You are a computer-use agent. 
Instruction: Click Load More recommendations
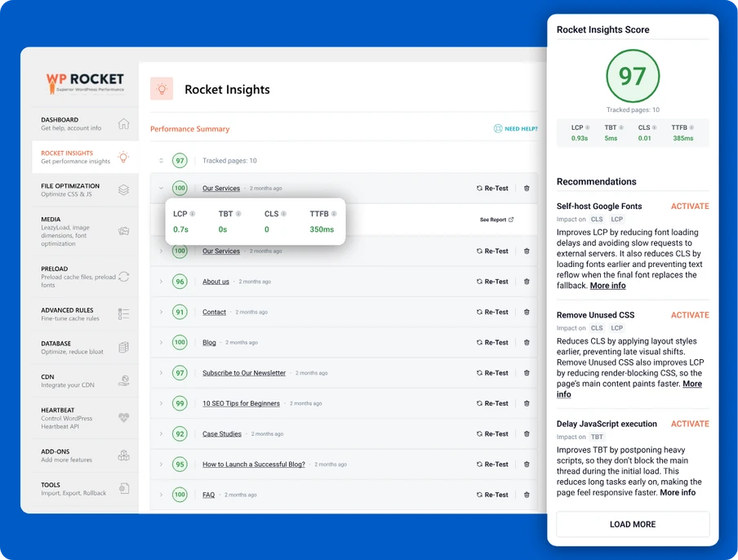(633, 524)
